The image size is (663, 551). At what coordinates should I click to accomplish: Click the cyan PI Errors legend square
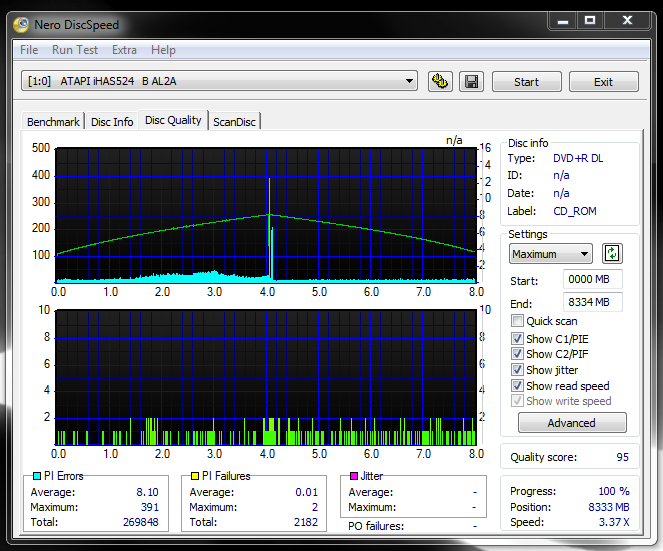tap(37, 476)
